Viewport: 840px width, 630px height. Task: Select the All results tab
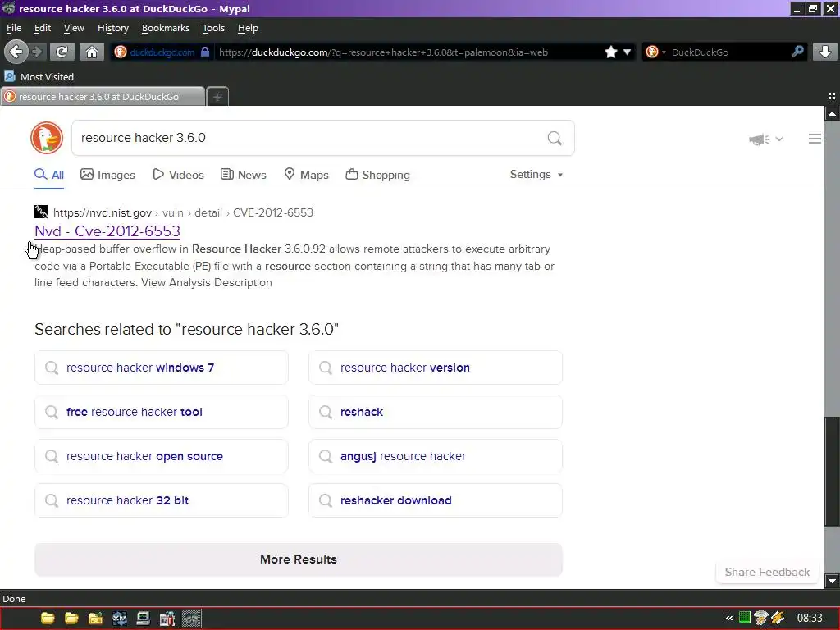[48, 175]
